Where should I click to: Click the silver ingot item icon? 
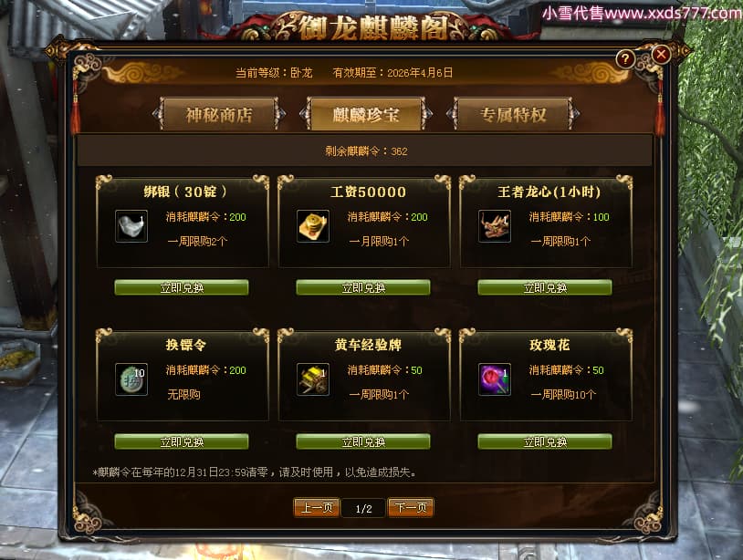pos(131,226)
